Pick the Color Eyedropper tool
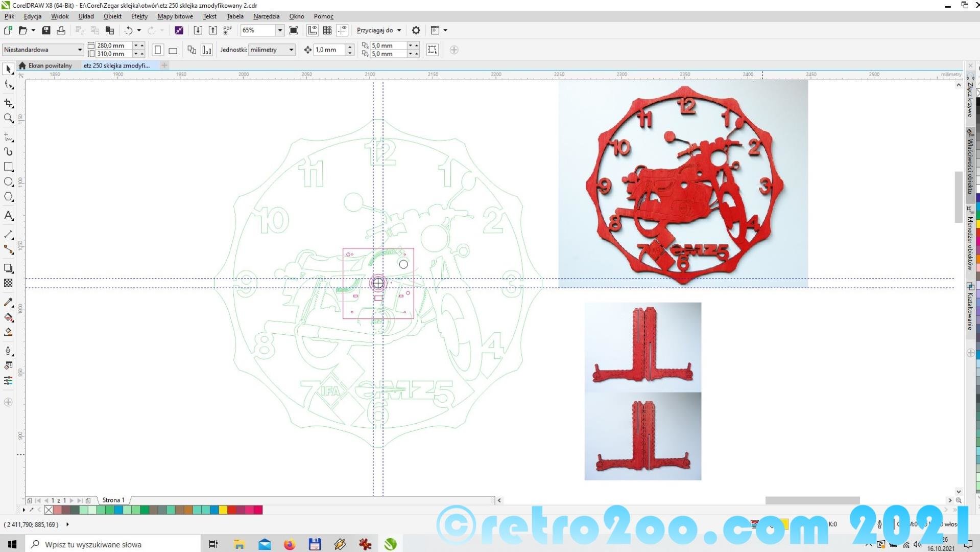Screen dimensions: 980x552 click(8, 303)
